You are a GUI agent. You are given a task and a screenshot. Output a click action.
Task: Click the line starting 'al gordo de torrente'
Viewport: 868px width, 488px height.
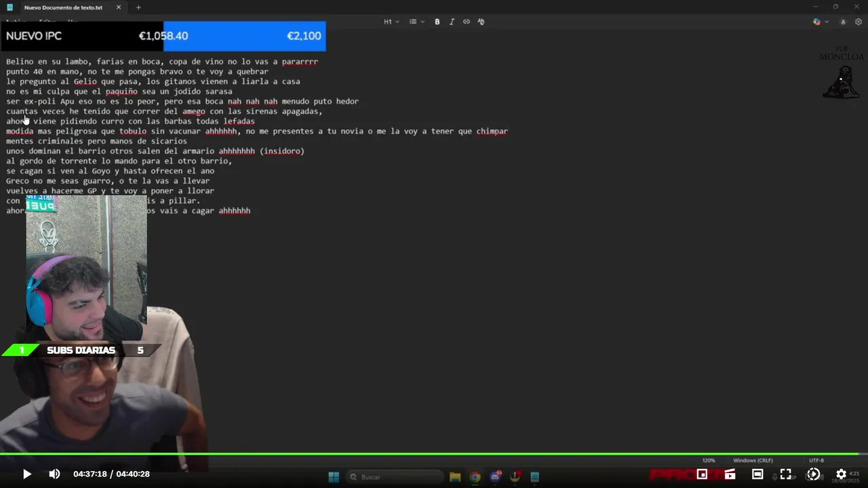coord(119,161)
